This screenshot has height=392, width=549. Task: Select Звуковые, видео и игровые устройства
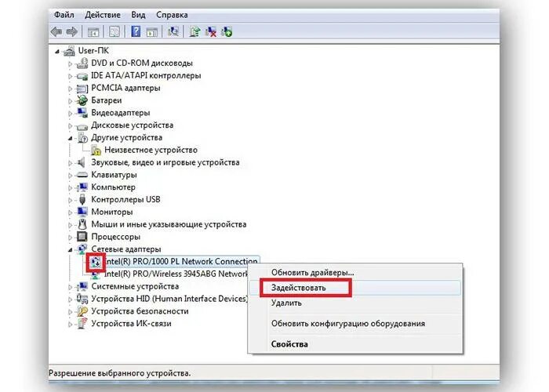pyautogui.click(x=165, y=162)
